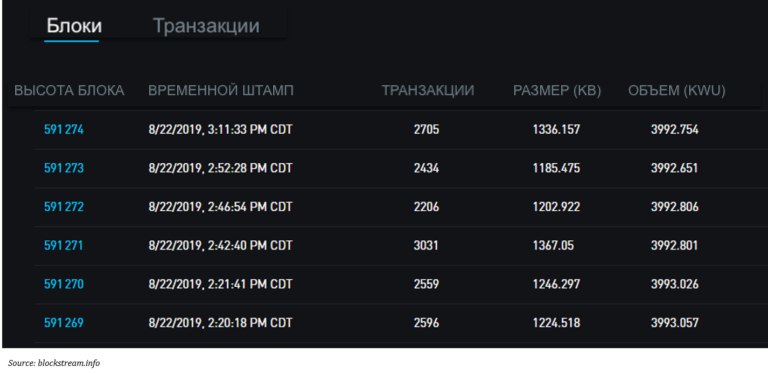Select size value 1367.05 cell

point(553,246)
